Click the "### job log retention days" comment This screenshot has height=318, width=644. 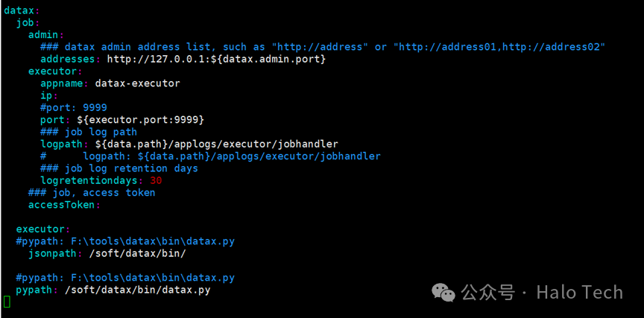point(119,168)
